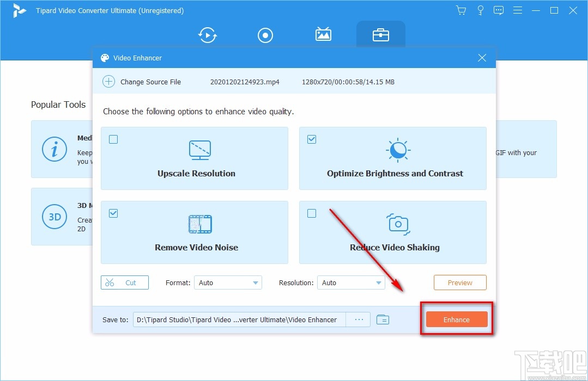
Task: Close the Video Enhancer dialog
Action: 482,58
